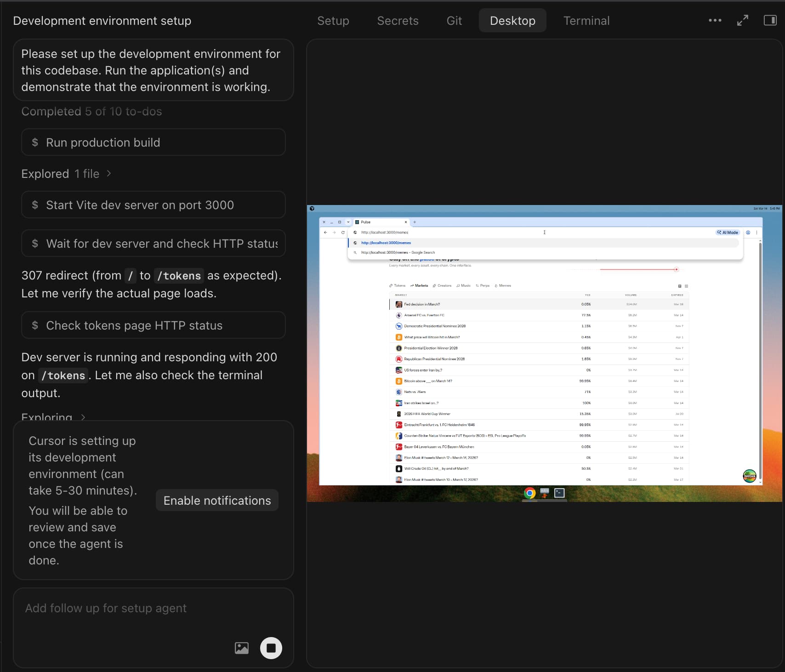Click the browser page vertical scrollbar
Screen dimensions: 785x672
(x=760, y=359)
